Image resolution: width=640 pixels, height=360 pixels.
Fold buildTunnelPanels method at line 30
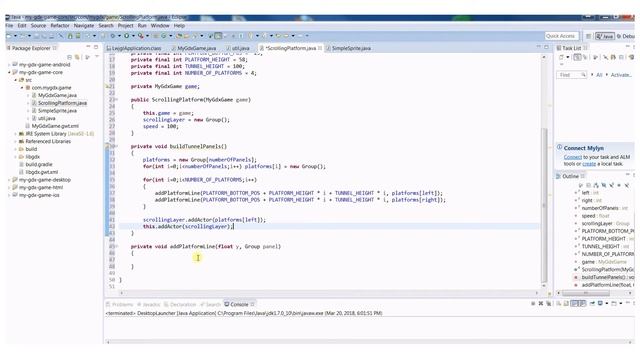pos(116,146)
